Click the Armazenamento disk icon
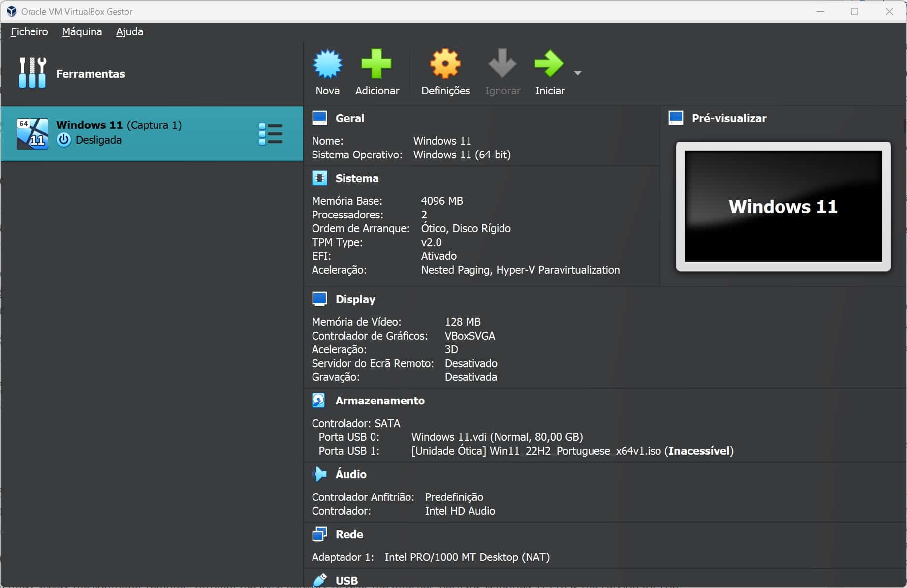Image resolution: width=907 pixels, height=588 pixels. [319, 401]
